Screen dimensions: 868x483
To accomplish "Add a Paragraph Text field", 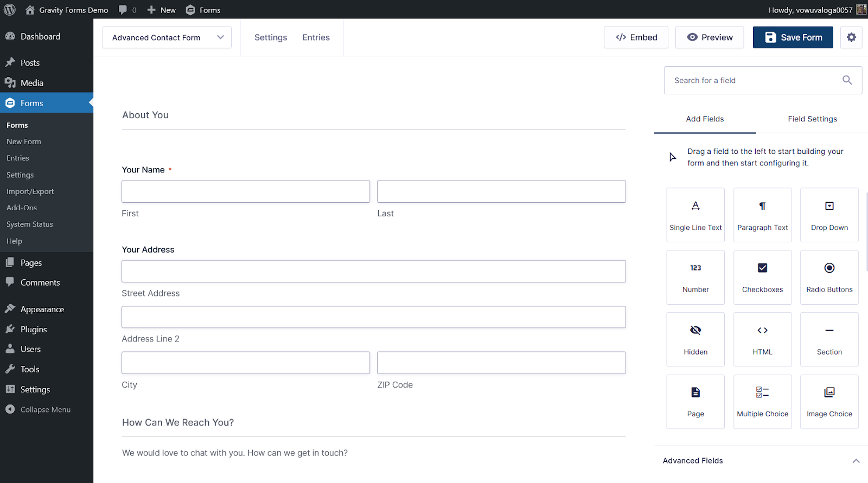I will pyautogui.click(x=762, y=215).
